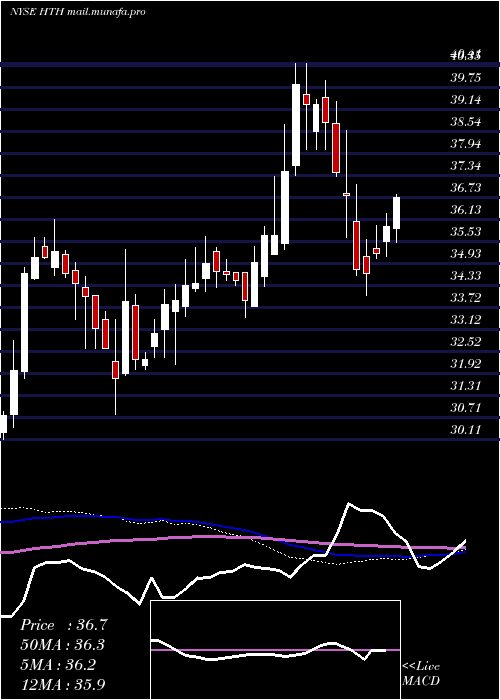Click the 50MA : 36.3 readout

click(x=64, y=645)
